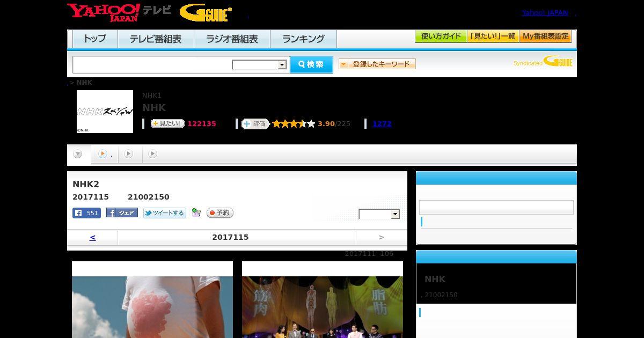The image size is (644, 338).
Task: Switch to the ラジオ番組表 tab
Action: [x=232, y=39]
